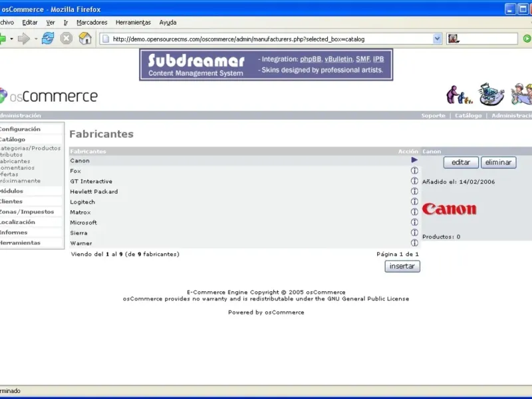Image resolution: width=532 pixels, height=399 pixels.
Task: Select the Logitech manufacturer row
Action: point(245,202)
